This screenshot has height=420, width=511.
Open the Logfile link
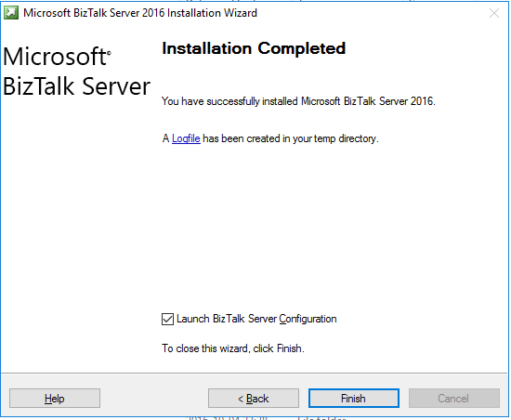186,138
